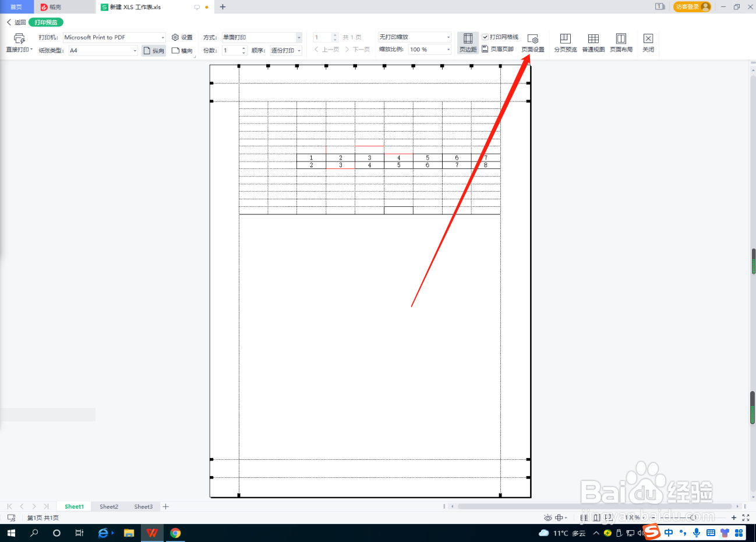
Task: Select the Sheet3 sheet tab
Action: (x=143, y=506)
